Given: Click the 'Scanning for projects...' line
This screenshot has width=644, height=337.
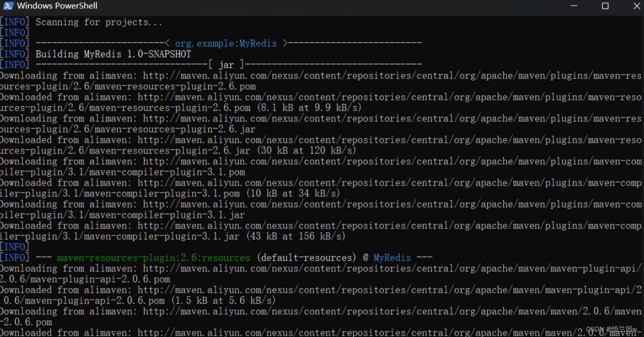Looking at the screenshot, I should [x=99, y=22].
